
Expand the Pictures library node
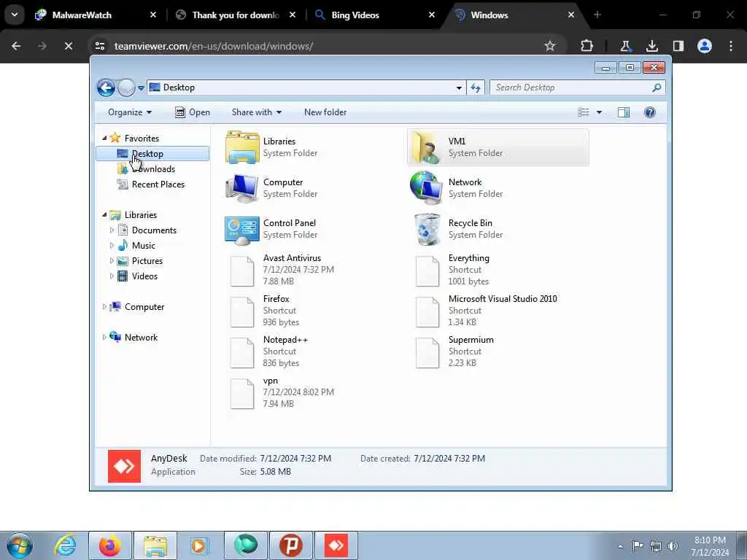pyautogui.click(x=112, y=261)
